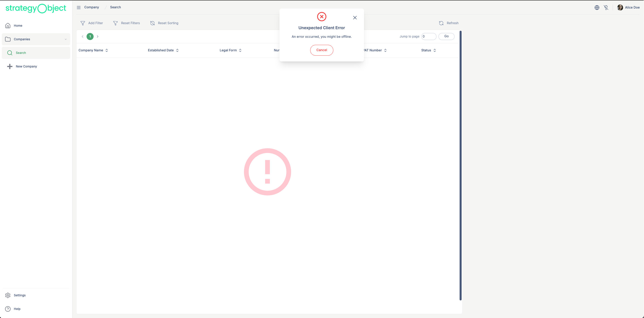644x318 pixels.
Task: Click the Add Filter funnel icon
Action: [x=83, y=23]
